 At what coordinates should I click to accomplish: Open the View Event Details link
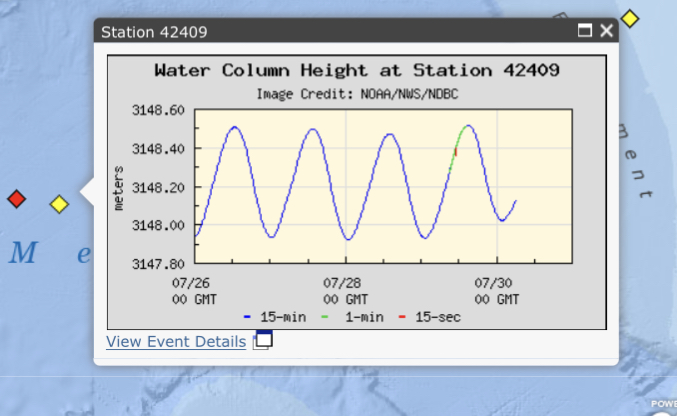pos(176,342)
